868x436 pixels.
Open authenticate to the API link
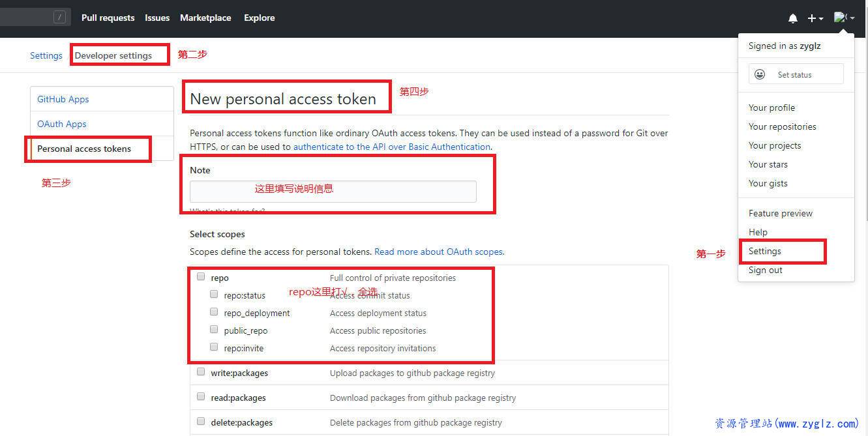point(391,147)
